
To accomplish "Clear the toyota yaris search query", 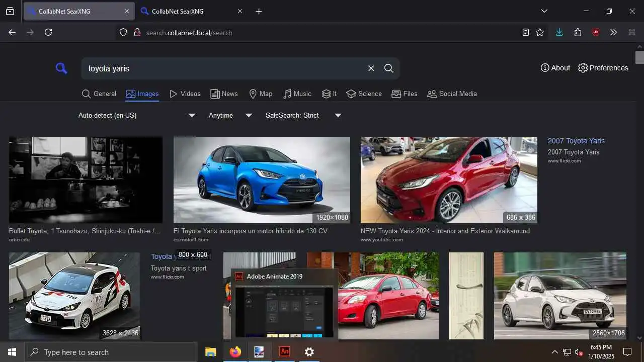I will pos(371,68).
